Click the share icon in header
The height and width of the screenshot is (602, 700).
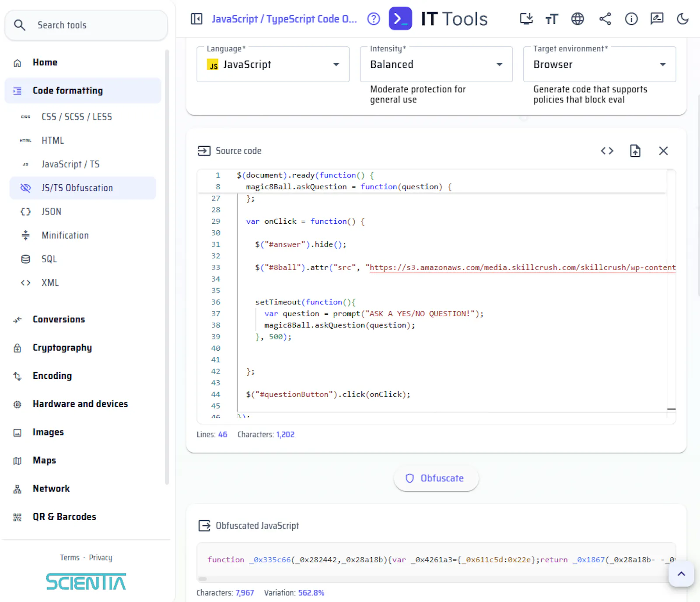605,19
